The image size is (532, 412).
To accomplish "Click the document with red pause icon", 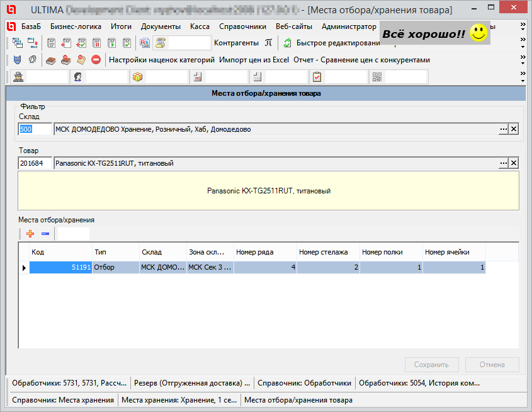I will coord(97,43).
